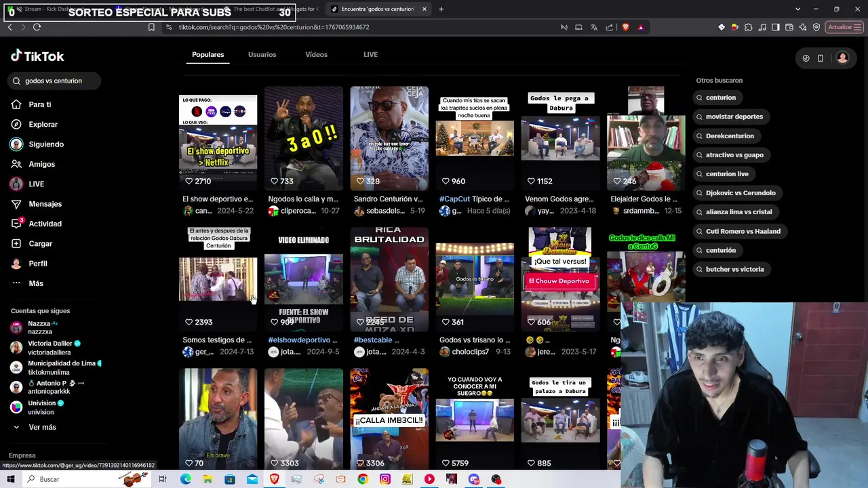Close the Encuentra 'godos vs centurion' tab
This screenshot has width=868, height=488.
coord(425,9)
